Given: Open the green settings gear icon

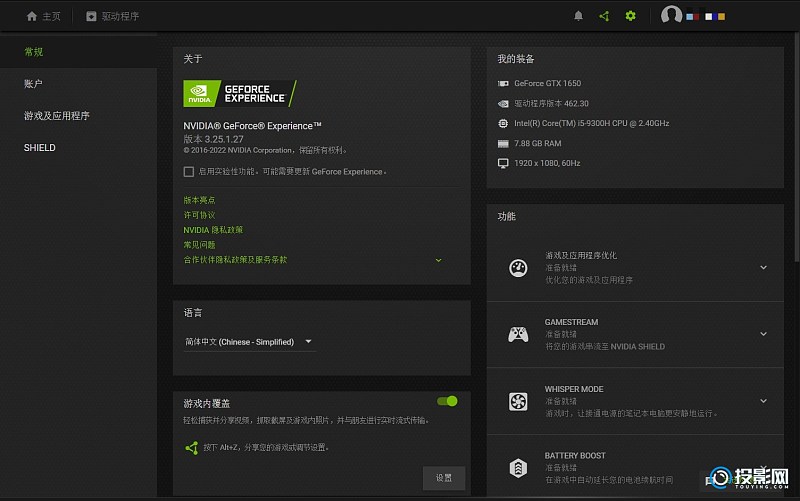Looking at the screenshot, I should 631,16.
